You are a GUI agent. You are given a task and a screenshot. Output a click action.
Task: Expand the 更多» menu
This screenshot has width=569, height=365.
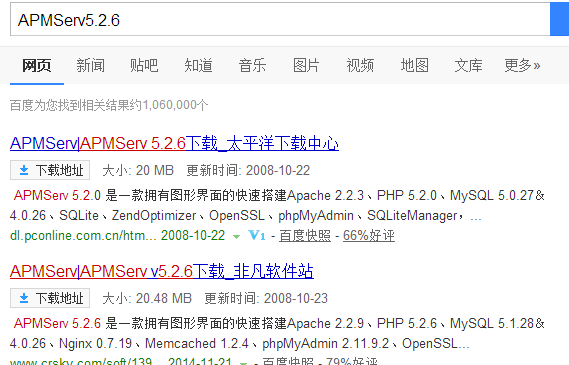522,66
